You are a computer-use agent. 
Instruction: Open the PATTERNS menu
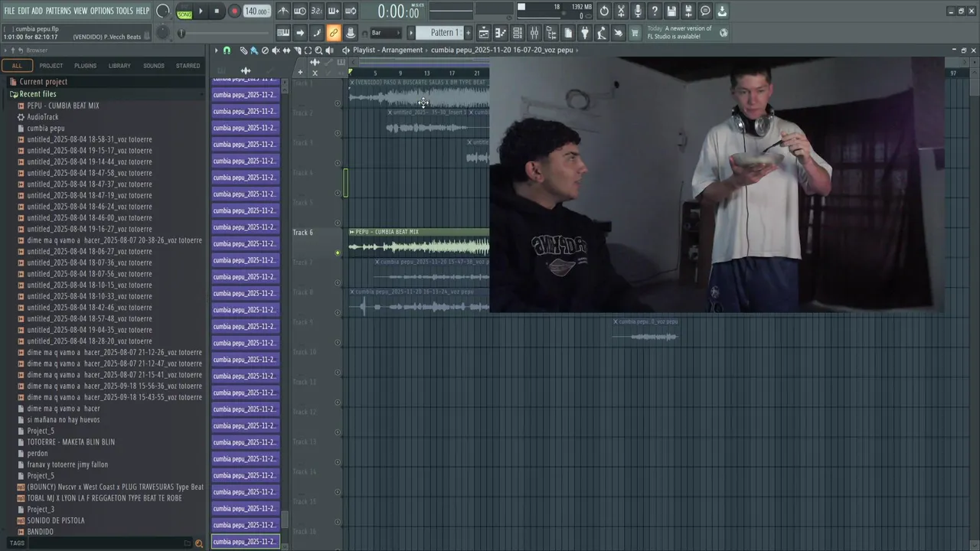pos(58,11)
